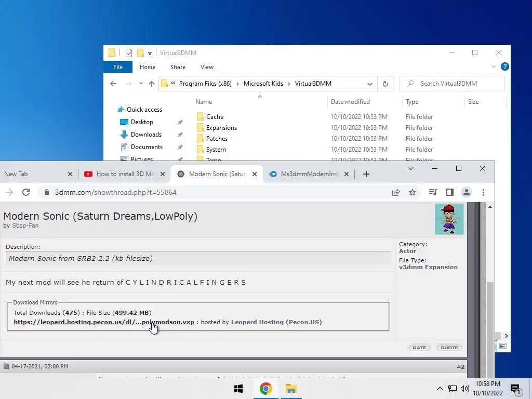
Task: Open Downloads in Quick access
Action: (146, 135)
